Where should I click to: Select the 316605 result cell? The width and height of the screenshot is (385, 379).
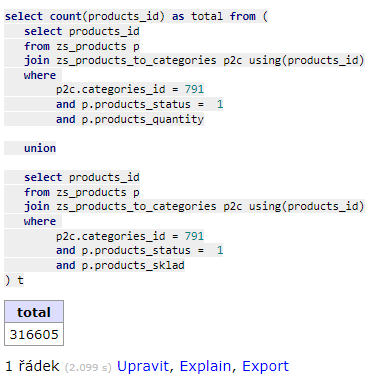(x=34, y=334)
